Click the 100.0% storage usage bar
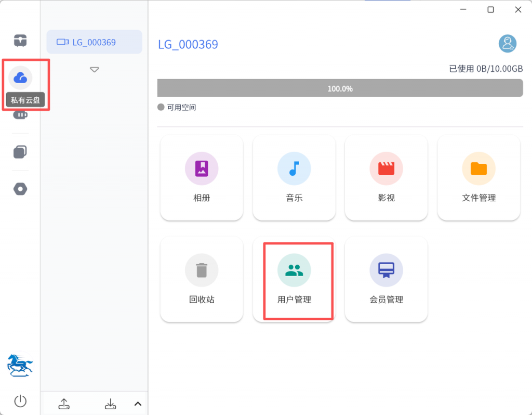 coord(340,88)
